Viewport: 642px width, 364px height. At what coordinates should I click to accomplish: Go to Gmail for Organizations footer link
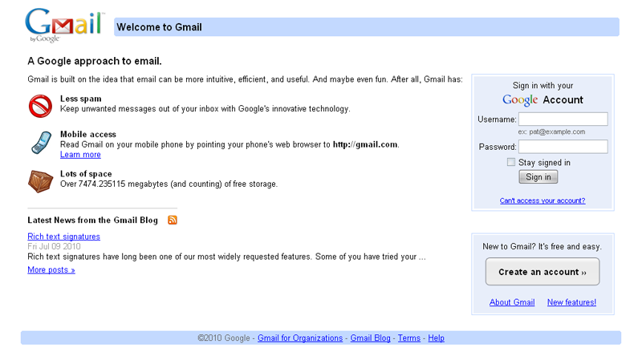tap(300, 338)
